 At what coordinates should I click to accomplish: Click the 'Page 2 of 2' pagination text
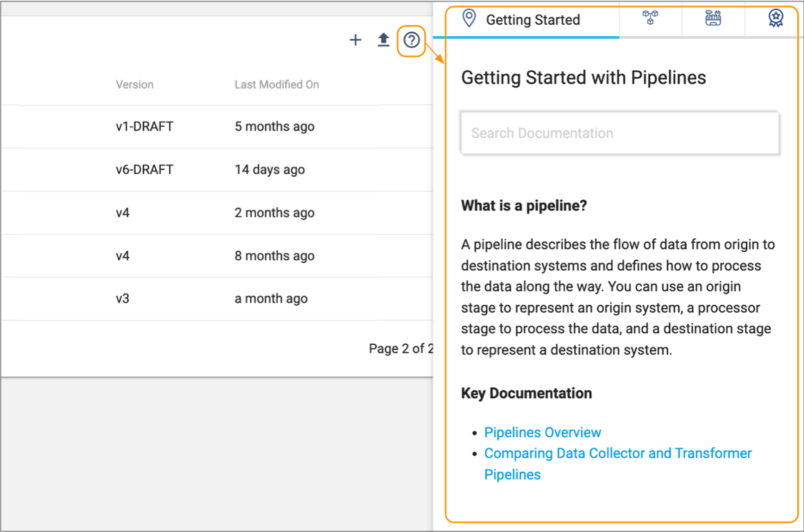pyautogui.click(x=401, y=349)
